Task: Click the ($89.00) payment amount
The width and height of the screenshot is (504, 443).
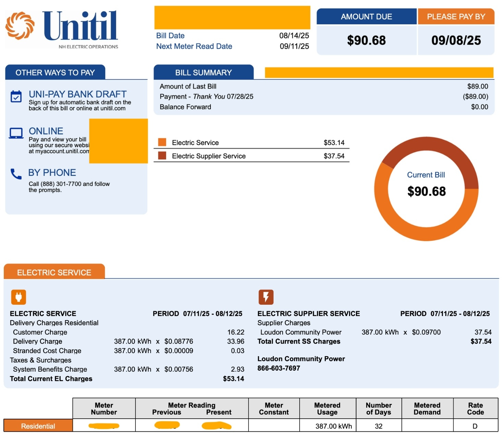Action: [x=476, y=96]
